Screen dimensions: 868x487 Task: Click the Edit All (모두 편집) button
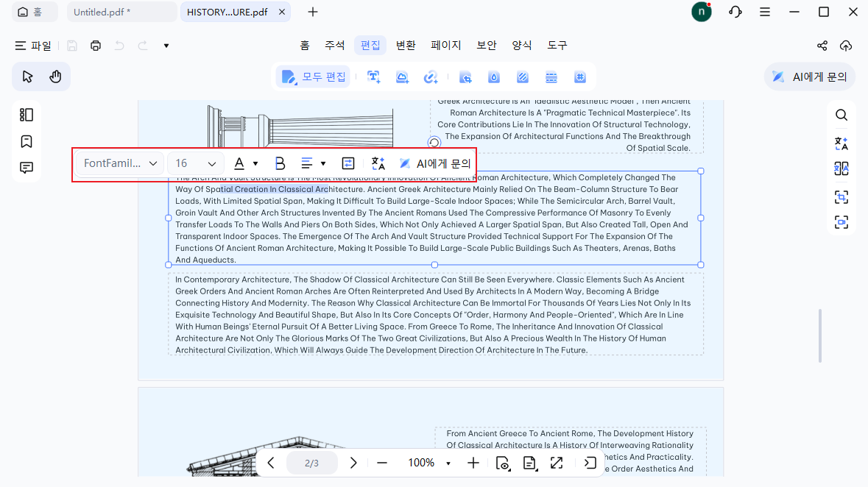(x=314, y=77)
